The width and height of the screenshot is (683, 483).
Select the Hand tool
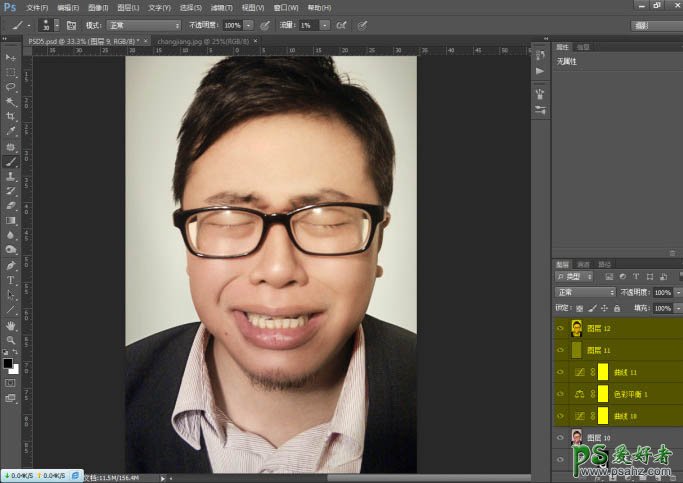coord(11,325)
